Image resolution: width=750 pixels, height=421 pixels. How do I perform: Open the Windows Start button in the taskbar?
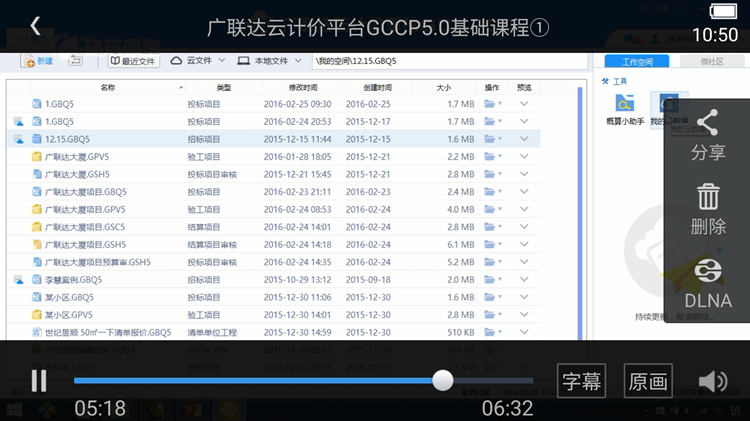coord(14,410)
